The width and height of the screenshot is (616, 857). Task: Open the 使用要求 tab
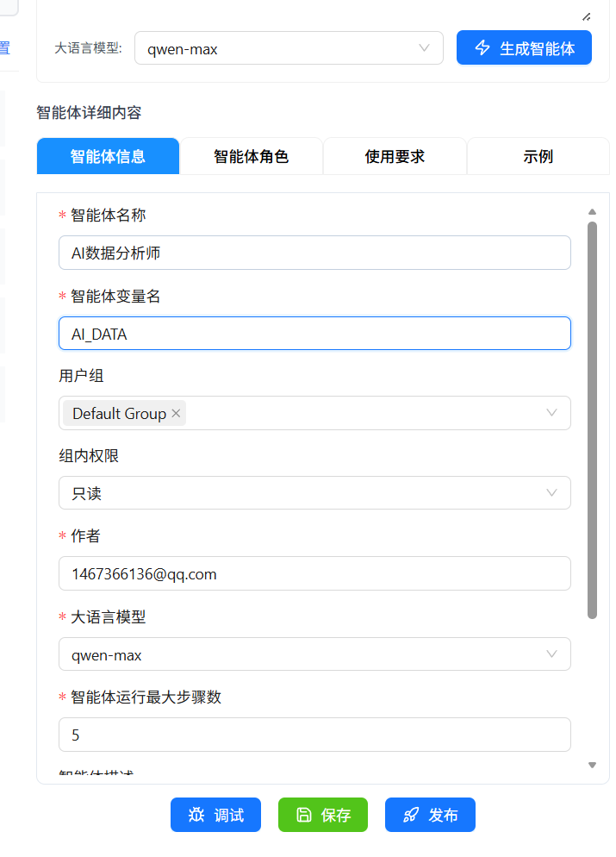395,156
